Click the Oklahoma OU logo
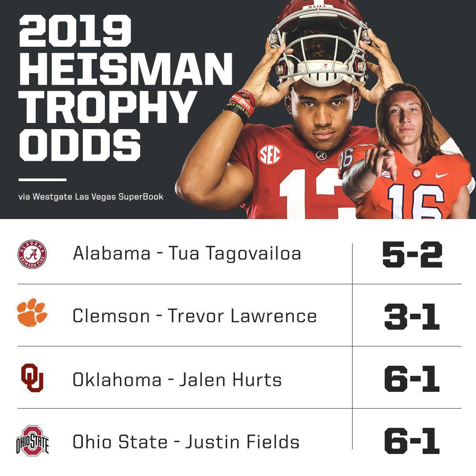476x476 pixels. pyautogui.click(x=32, y=378)
